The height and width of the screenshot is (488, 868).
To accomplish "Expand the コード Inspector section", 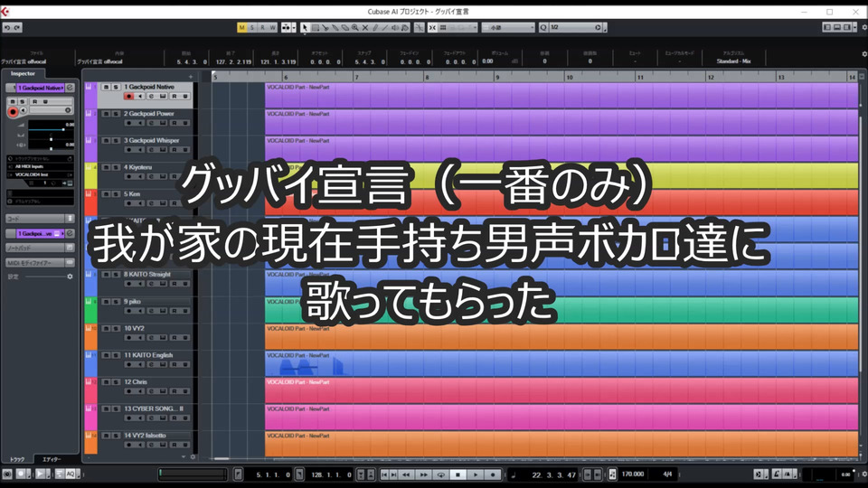I will pos(40,219).
